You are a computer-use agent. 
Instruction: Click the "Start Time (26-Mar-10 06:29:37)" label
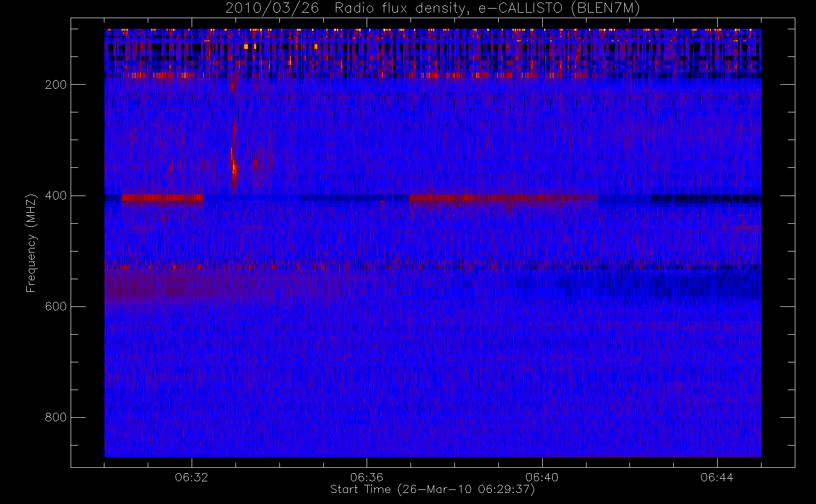(x=432, y=489)
